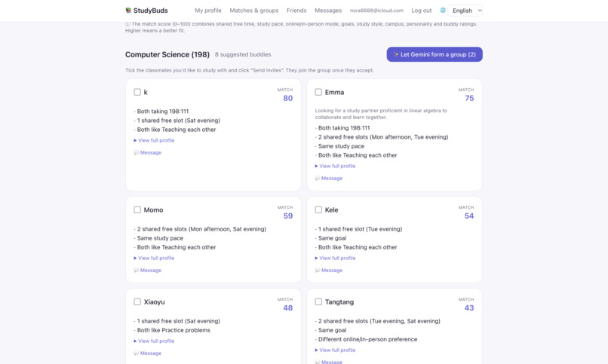Click the StudyBuds book logo icon
This screenshot has width=608, height=364.
coord(128,11)
